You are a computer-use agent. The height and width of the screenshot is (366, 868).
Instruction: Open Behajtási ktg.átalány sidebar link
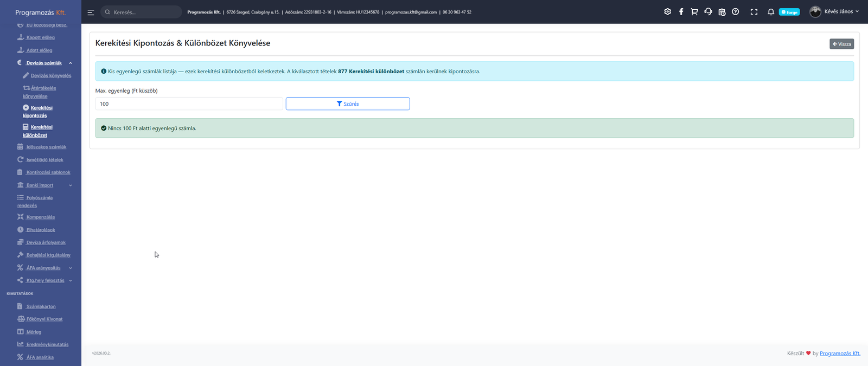pyautogui.click(x=48, y=255)
